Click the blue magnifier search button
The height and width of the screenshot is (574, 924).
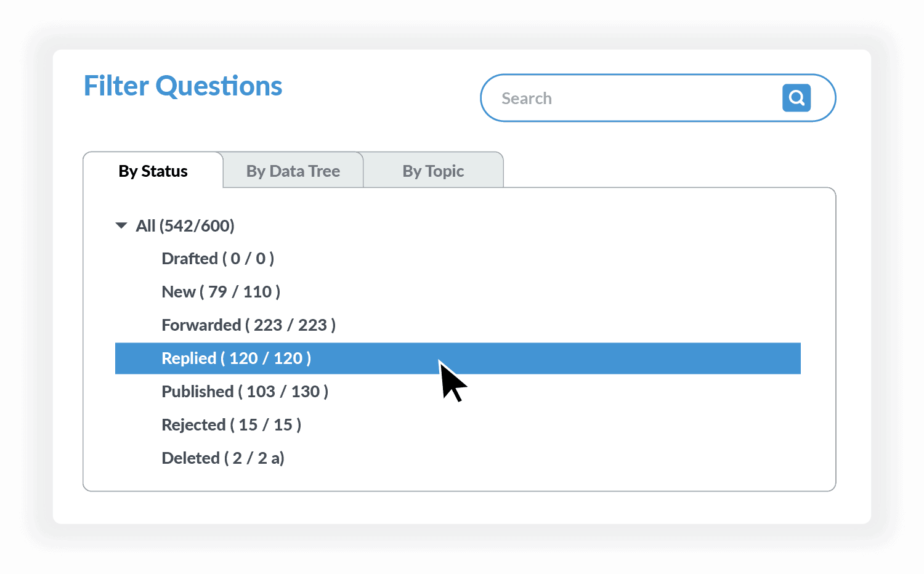pyautogui.click(x=796, y=98)
